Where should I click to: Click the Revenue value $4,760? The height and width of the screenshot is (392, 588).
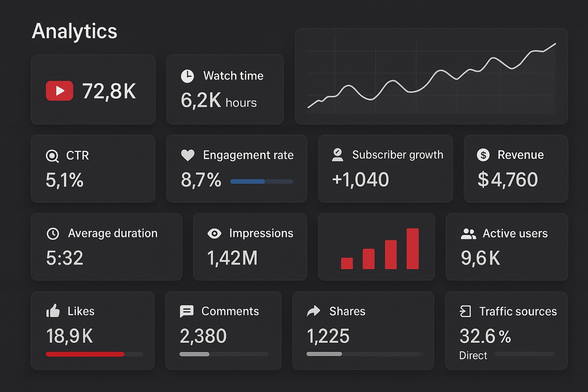pos(507,180)
